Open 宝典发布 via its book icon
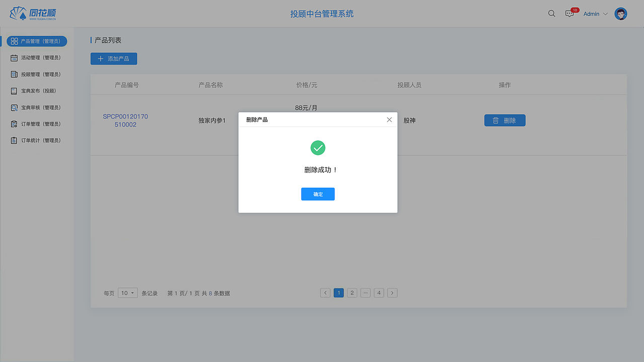 click(14, 90)
